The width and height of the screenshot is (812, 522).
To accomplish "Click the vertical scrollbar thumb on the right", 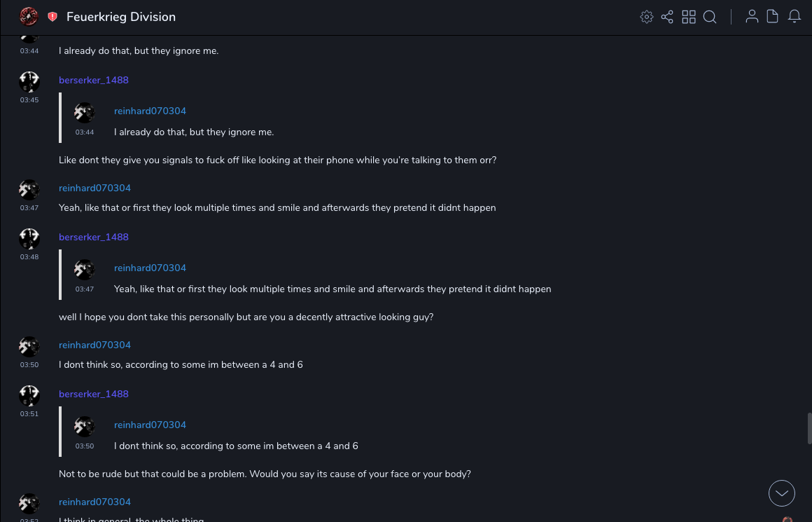I will 809,428.
